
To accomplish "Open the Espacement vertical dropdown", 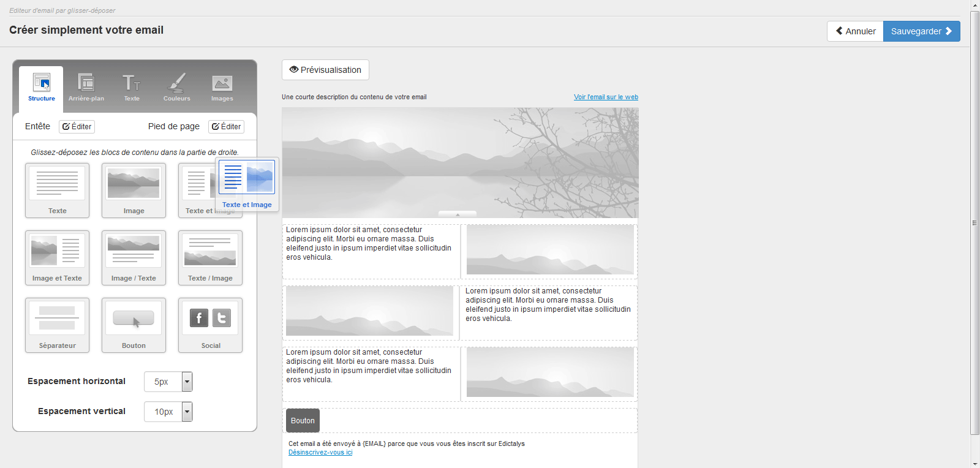I will click(187, 412).
